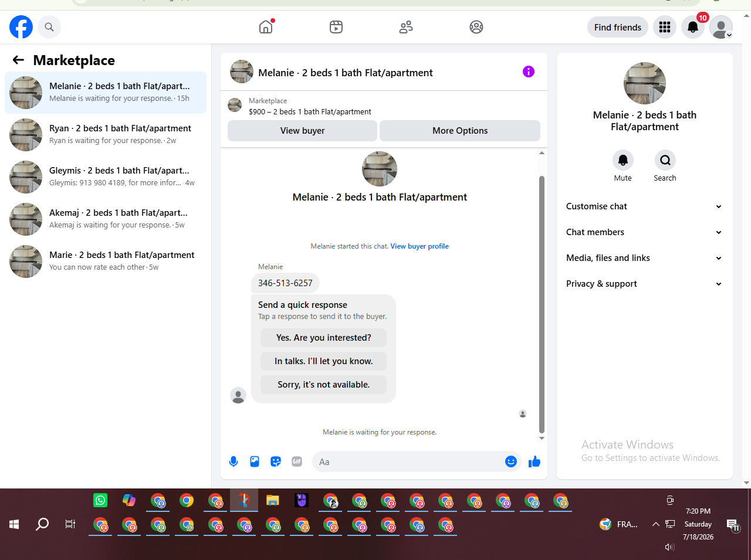Click the View buyer button

coord(302,131)
